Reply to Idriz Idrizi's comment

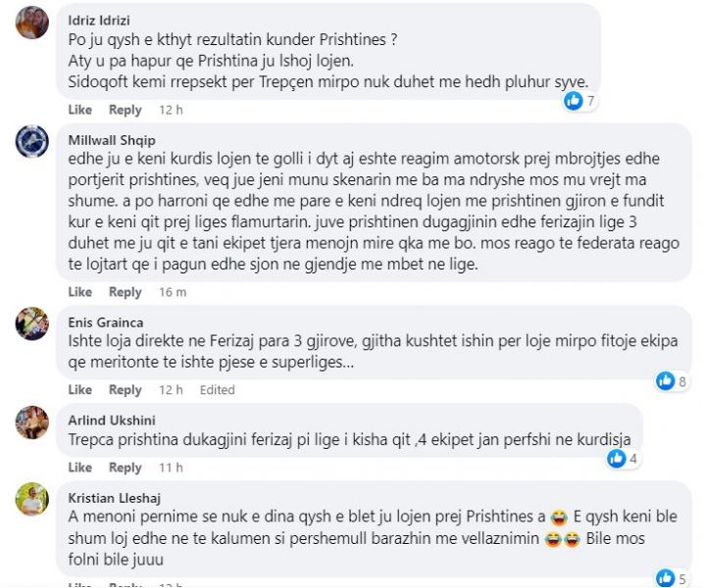tap(125, 110)
